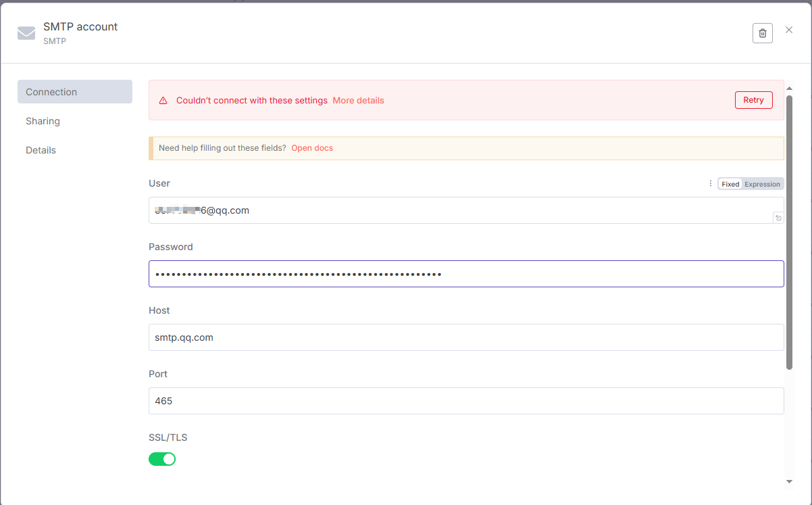Select Fixed mode for User field
This screenshot has height=505, width=812.
click(730, 184)
